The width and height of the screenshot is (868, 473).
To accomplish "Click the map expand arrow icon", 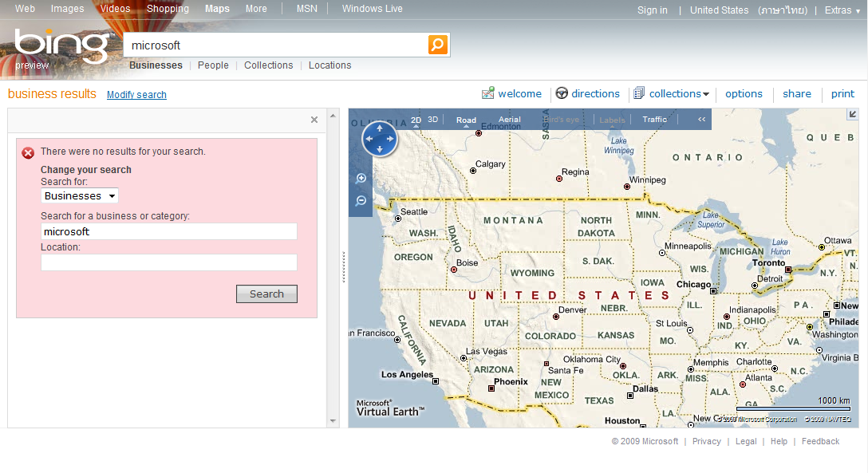I will 853,114.
